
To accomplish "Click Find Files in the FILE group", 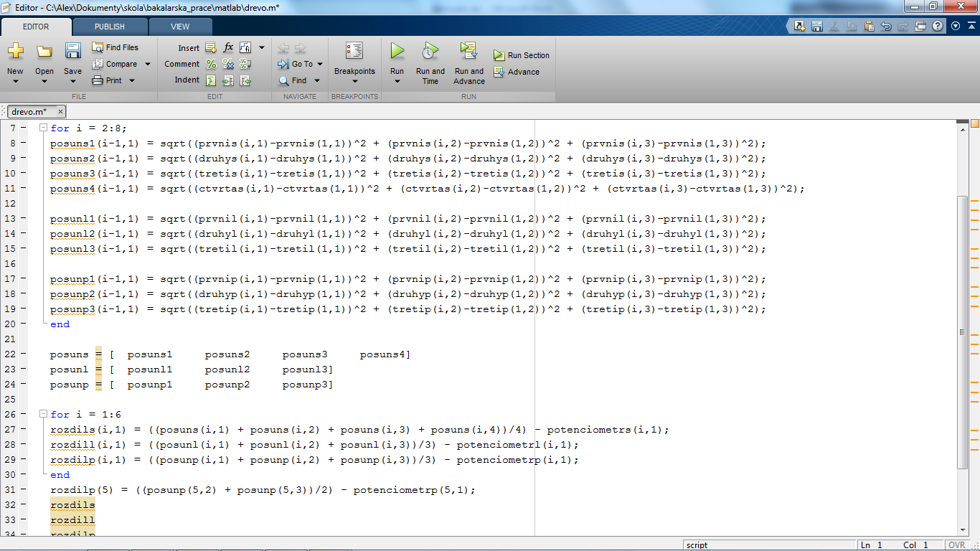I will pos(115,47).
